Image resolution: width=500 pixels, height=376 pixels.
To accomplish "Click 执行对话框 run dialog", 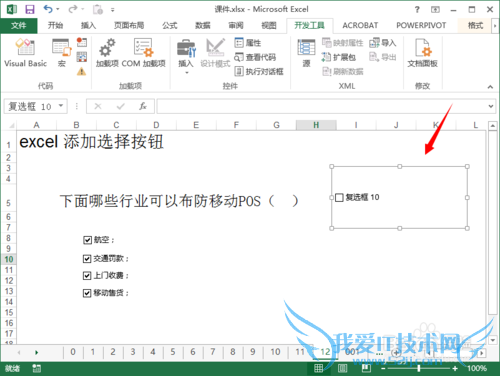I will click(259, 71).
